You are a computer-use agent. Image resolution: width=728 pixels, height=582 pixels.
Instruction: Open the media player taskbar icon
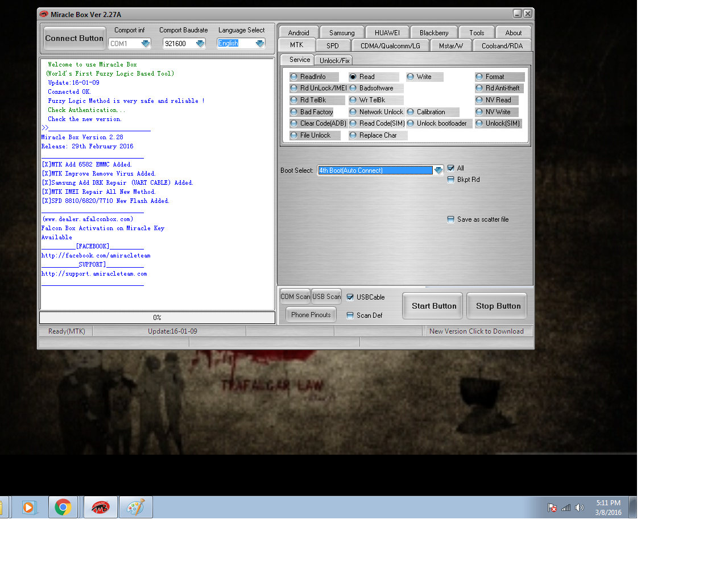tap(29, 507)
